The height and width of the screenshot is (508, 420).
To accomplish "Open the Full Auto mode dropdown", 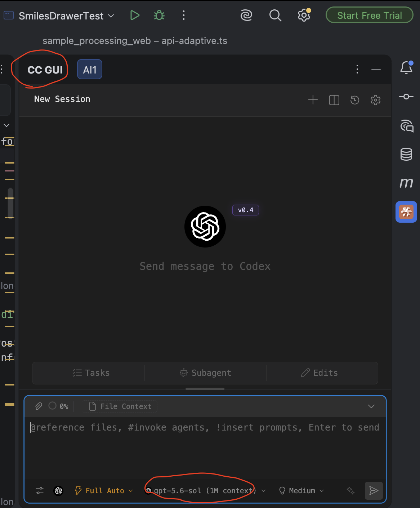I will 104,491.
